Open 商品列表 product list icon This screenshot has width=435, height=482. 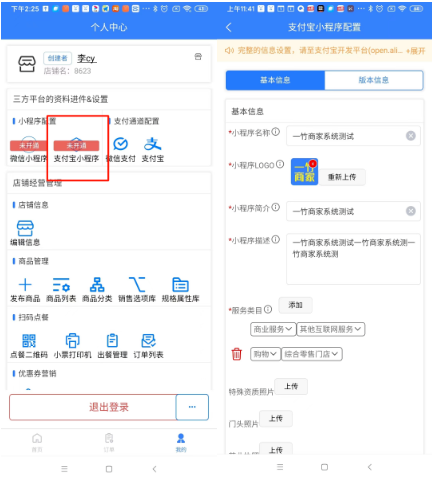[61, 285]
